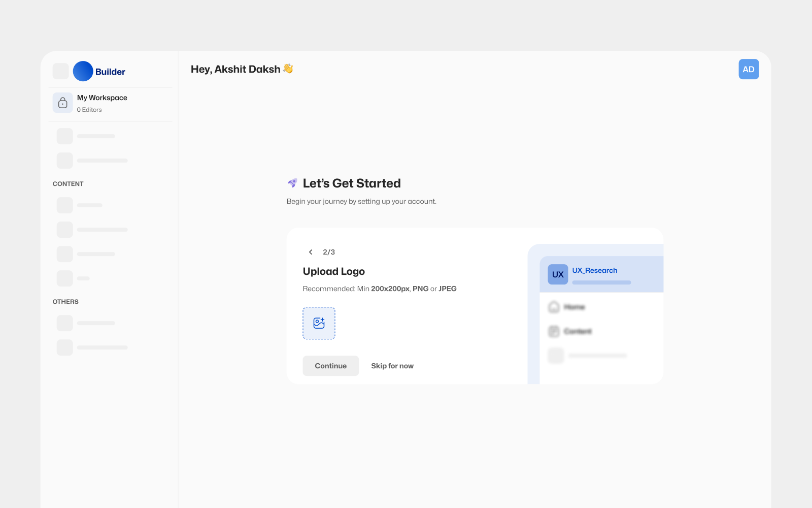Image resolution: width=812 pixels, height=508 pixels.
Task: Click the lock icon on My Workspace
Action: tap(62, 103)
